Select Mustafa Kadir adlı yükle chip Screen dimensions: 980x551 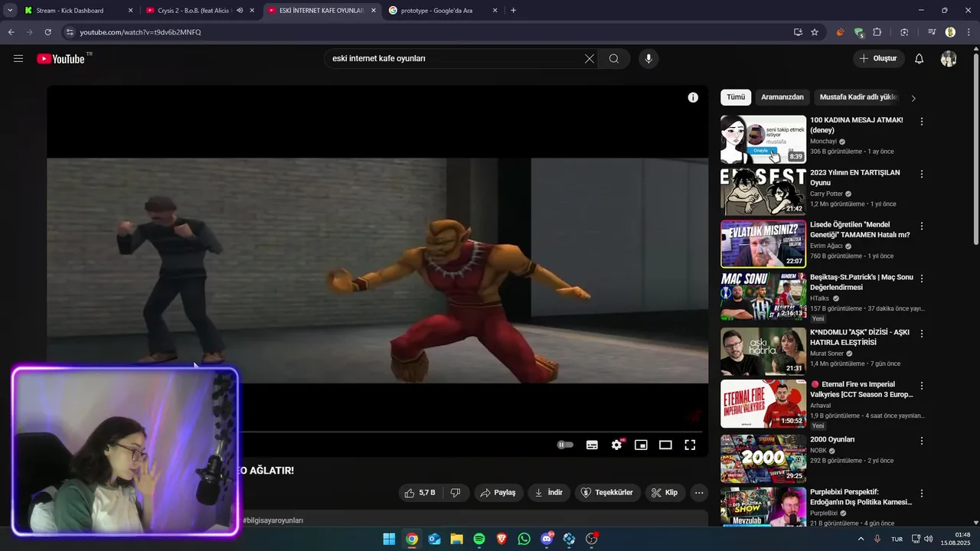tap(858, 97)
